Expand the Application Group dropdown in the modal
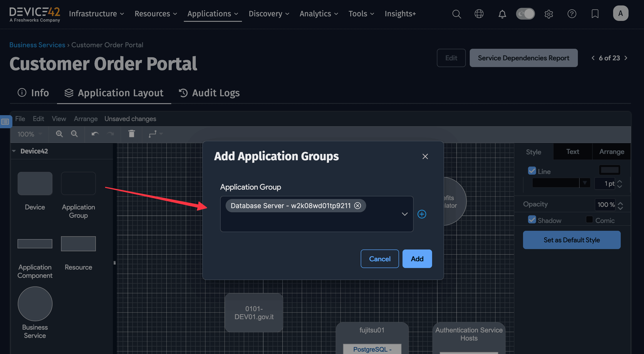Screen dimensions: 644x354 click(404, 214)
